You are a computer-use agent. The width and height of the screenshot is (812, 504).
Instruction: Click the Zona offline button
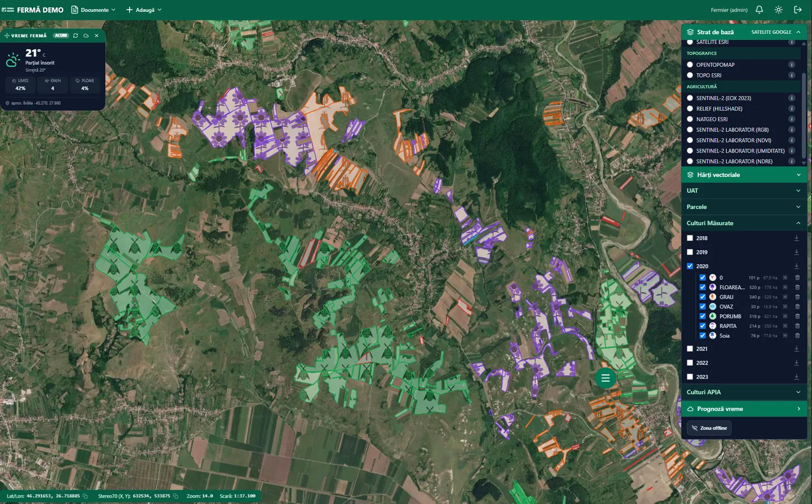[x=709, y=428]
